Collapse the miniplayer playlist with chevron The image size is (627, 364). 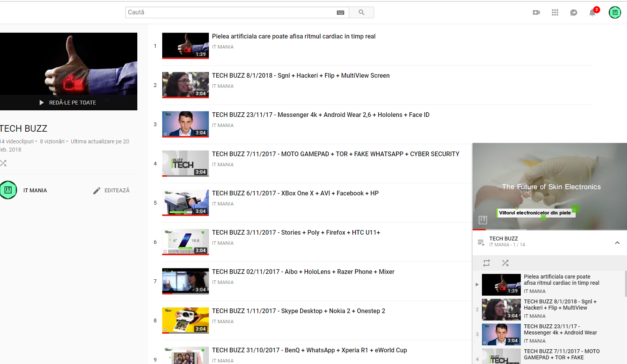617,243
